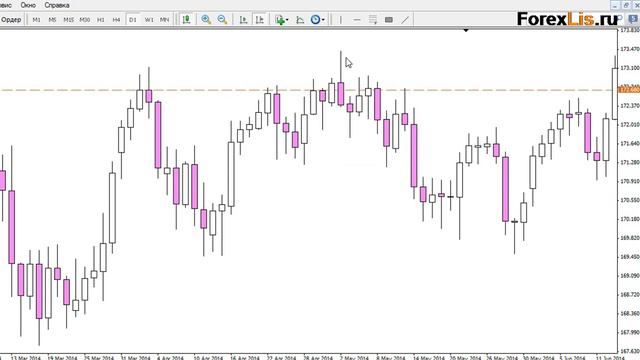Click the templates clock icon
This screenshot has width=640, height=360.
point(316,20)
